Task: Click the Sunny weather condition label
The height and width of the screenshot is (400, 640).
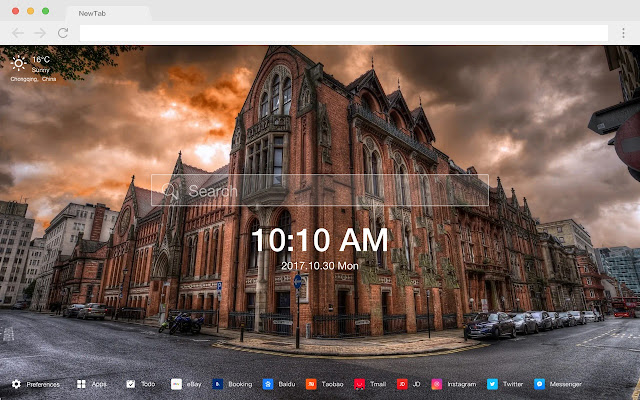Action: (40, 70)
